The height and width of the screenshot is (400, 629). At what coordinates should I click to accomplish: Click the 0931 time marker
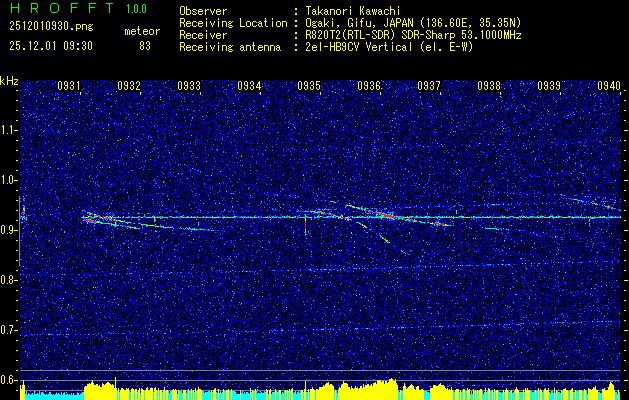click(69, 85)
